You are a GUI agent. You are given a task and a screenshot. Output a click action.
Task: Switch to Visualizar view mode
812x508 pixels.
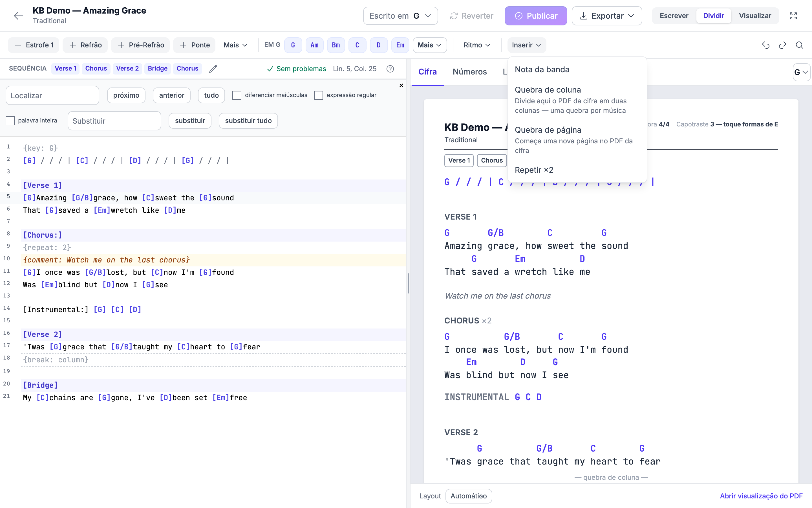click(x=755, y=16)
